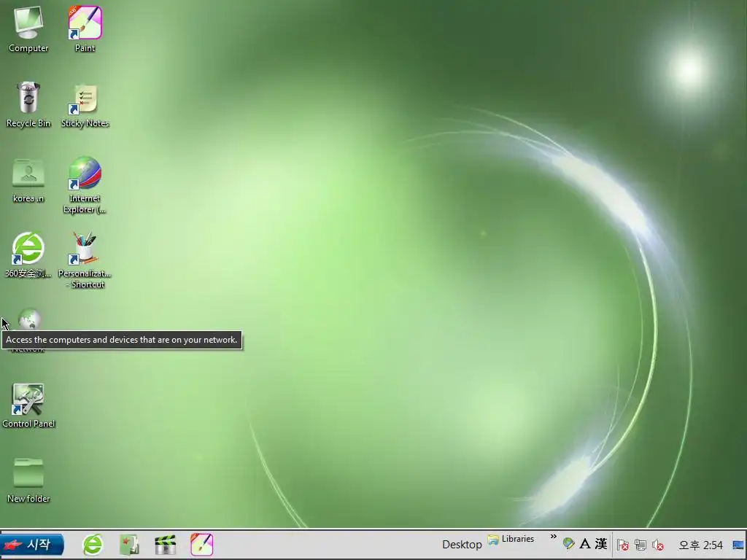Open the Personalization shortcut icon
747x560 pixels.
(x=85, y=260)
